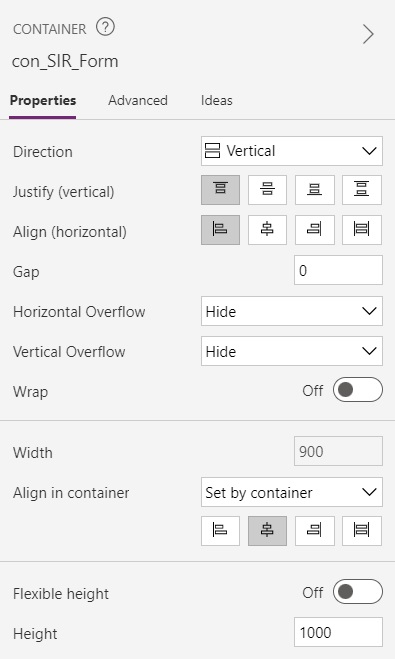Choose start alignment under Align in container
This screenshot has height=659, width=395.
pyautogui.click(x=220, y=531)
